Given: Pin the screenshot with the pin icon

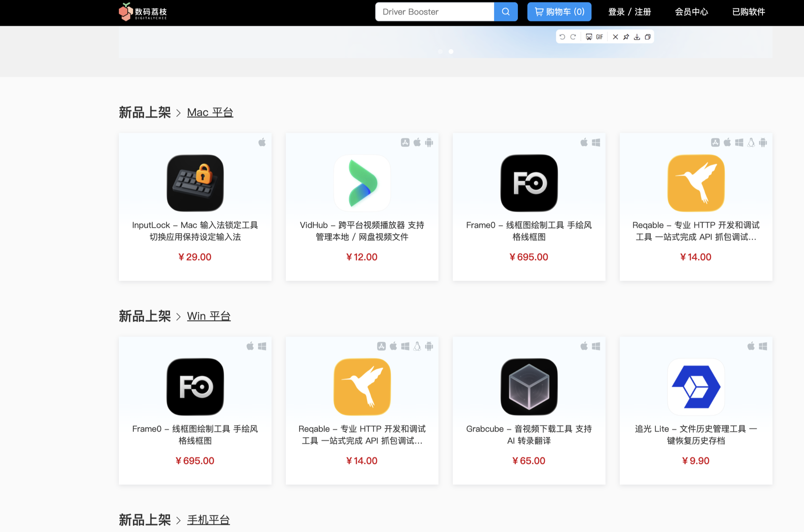Looking at the screenshot, I should [x=626, y=37].
